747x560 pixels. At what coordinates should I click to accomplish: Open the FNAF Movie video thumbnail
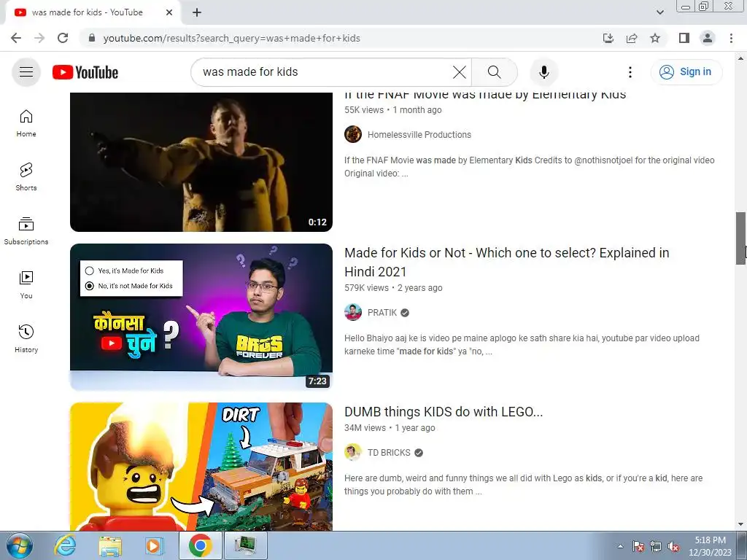[x=201, y=162]
